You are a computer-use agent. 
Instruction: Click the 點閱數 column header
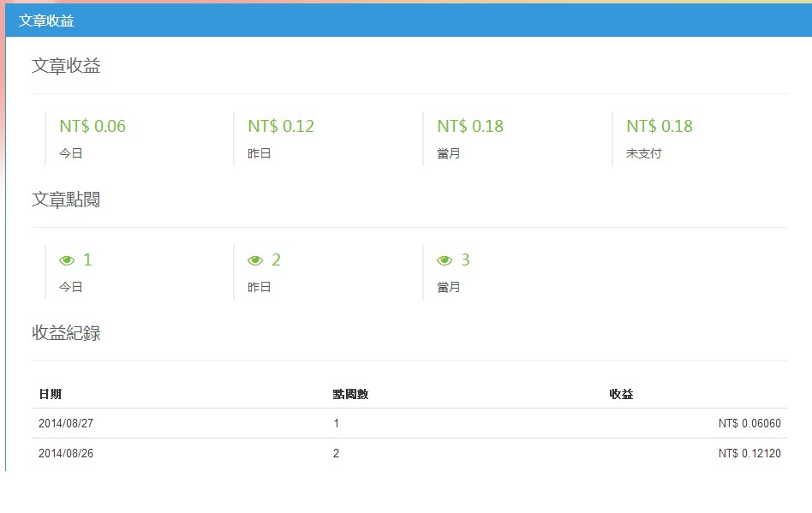coord(350,395)
